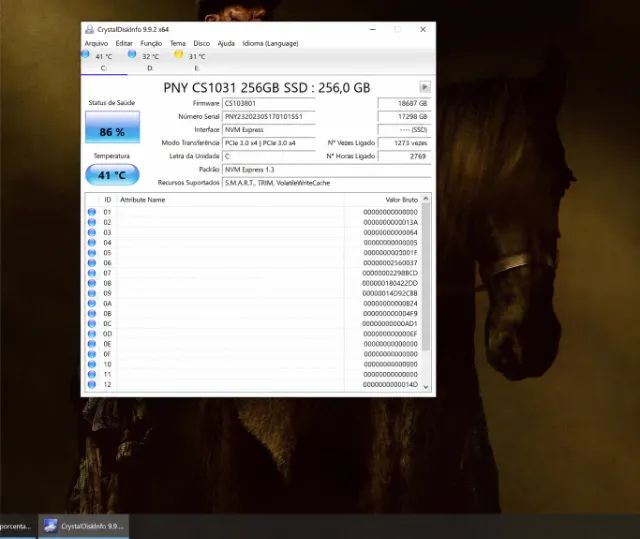Viewport: 640px width, 539px height.
Task: Select raw value 00000000000AD1
Action: click(390, 324)
